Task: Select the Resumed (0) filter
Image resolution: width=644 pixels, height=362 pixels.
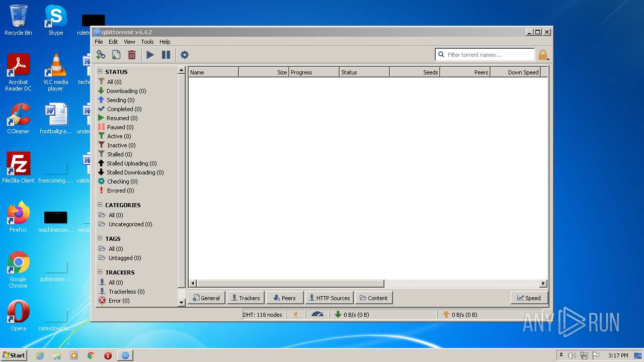Action: [117, 118]
